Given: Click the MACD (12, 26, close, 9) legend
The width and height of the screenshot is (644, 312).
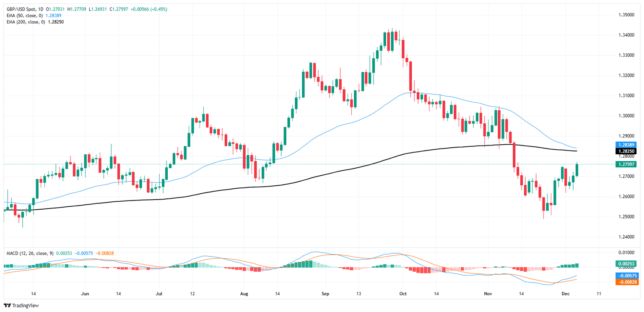Looking at the screenshot, I should (x=31, y=253).
